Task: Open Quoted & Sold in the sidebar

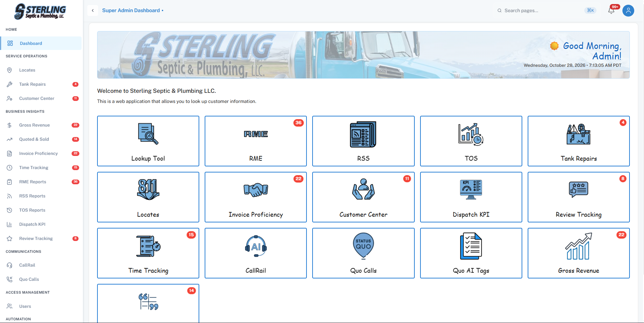Action: click(41, 139)
